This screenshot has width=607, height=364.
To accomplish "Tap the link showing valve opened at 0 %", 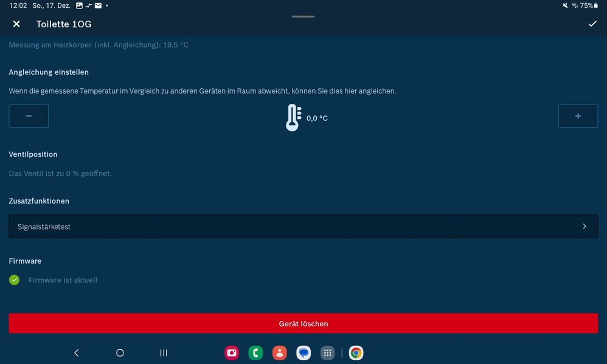I will click(60, 173).
